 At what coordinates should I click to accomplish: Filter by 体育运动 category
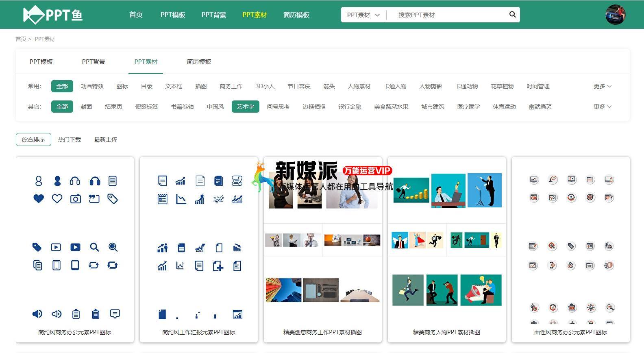[x=504, y=107]
